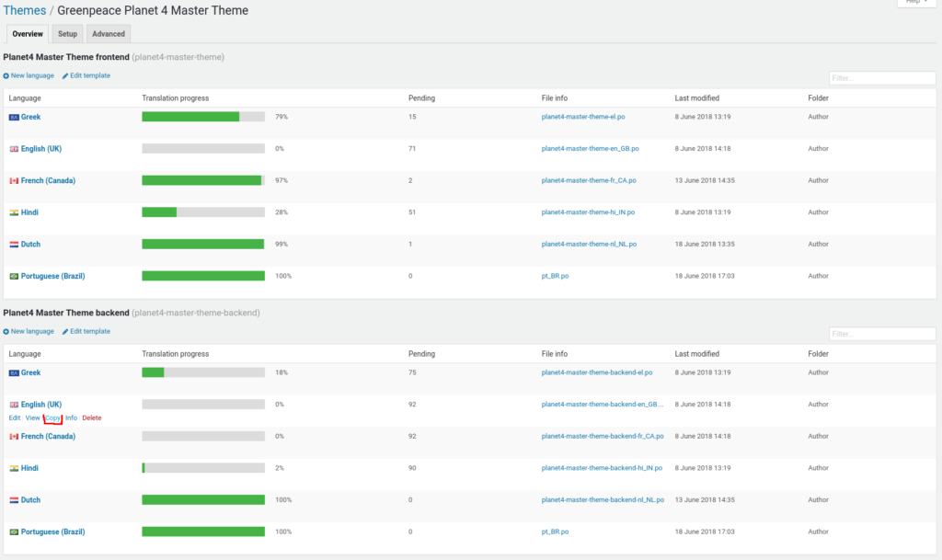Open the Setup tab
The image size is (942, 560).
coord(67,34)
